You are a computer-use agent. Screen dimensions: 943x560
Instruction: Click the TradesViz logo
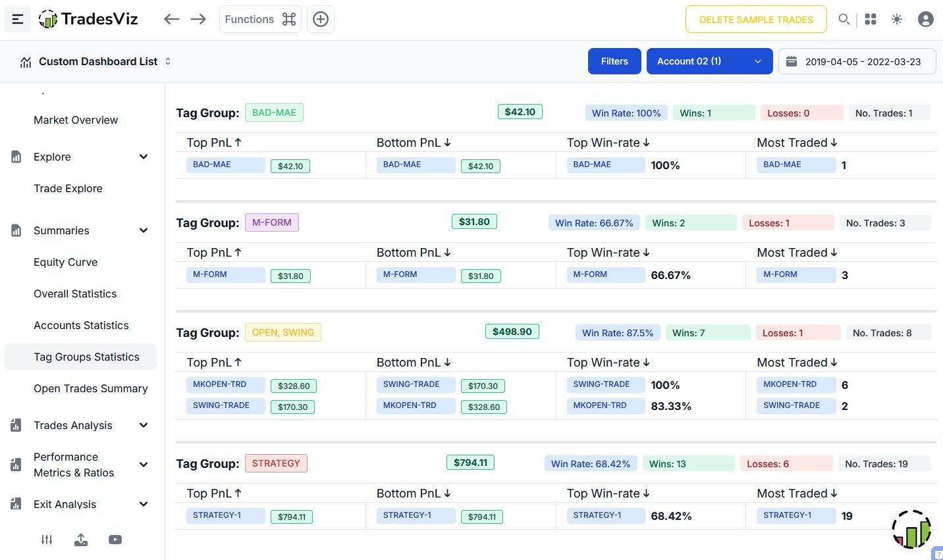click(88, 19)
